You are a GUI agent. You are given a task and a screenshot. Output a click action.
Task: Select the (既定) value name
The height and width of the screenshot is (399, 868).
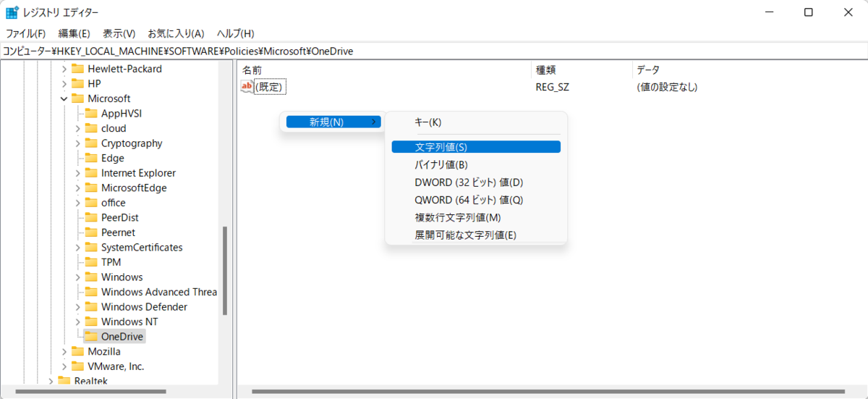[271, 87]
